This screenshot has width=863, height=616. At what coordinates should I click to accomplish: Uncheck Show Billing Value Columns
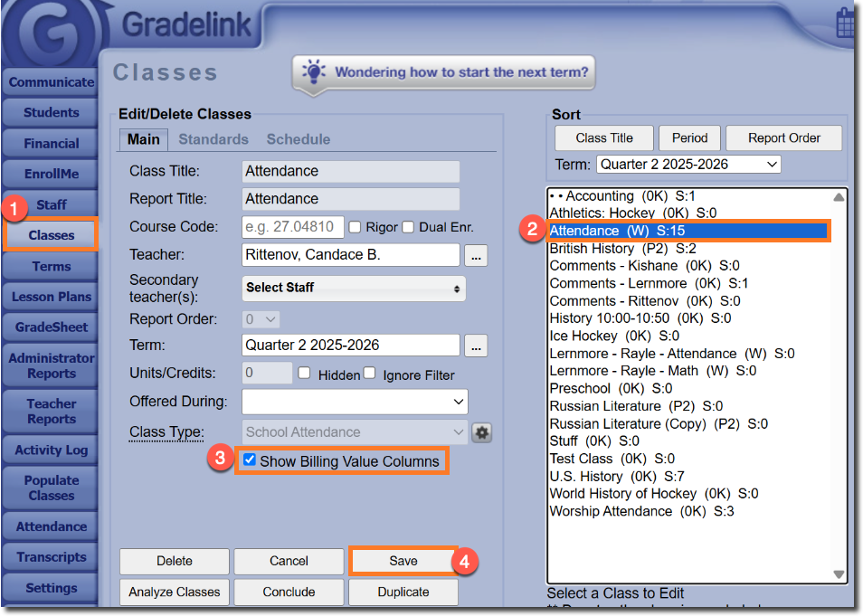[x=250, y=460]
